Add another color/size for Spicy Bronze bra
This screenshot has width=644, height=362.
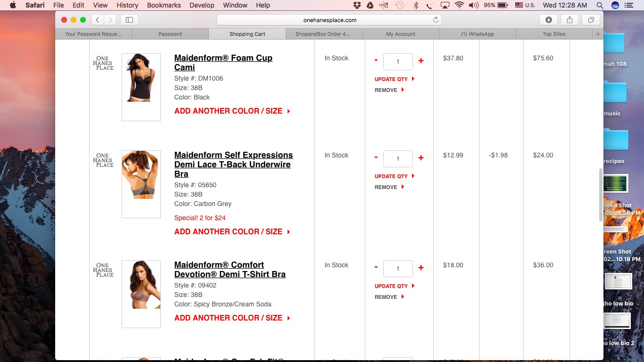click(x=232, y=318)
